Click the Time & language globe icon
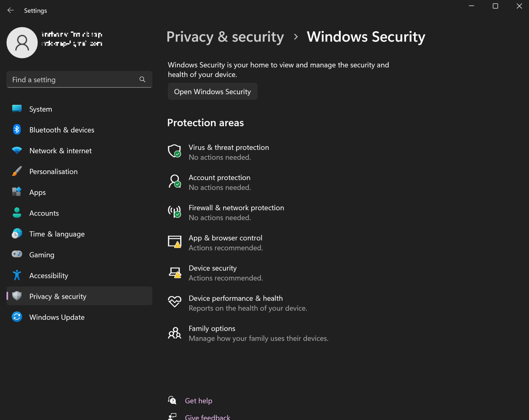This screenshot has height=420, width=529. click(17, 234)
